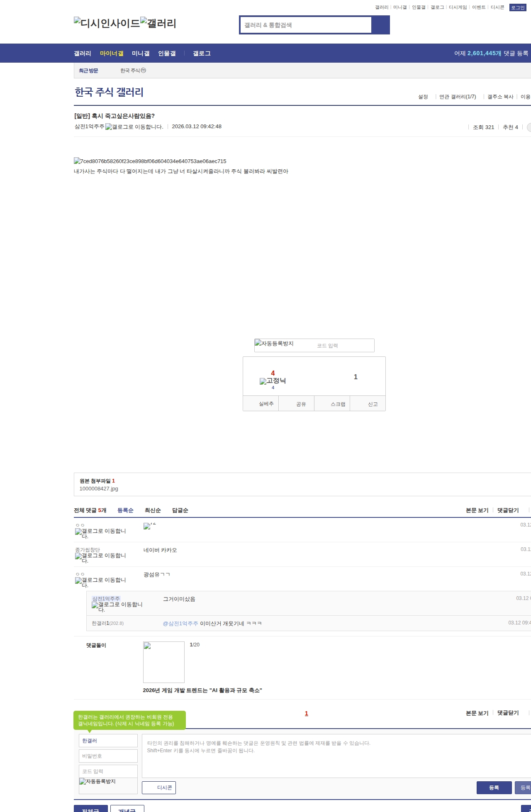The image size is (531, 812).
Task: Click the 비밀번호 field in comment form
Action: tap(108, 756)
